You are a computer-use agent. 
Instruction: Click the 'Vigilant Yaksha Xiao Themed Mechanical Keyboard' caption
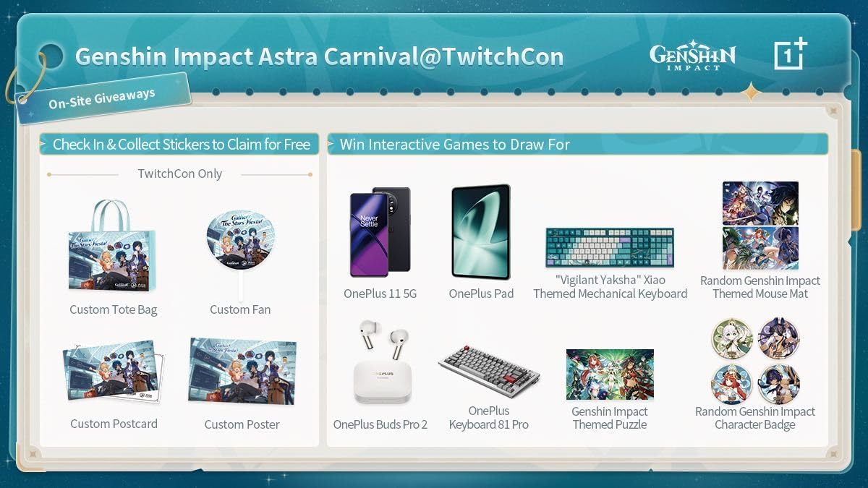(x=610, y=287)
